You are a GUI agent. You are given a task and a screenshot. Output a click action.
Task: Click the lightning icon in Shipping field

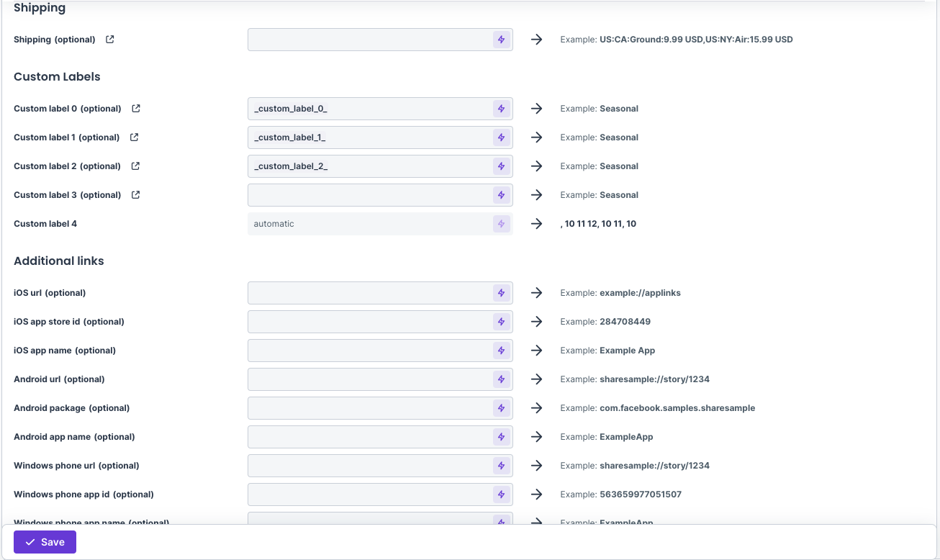point(502,40)
